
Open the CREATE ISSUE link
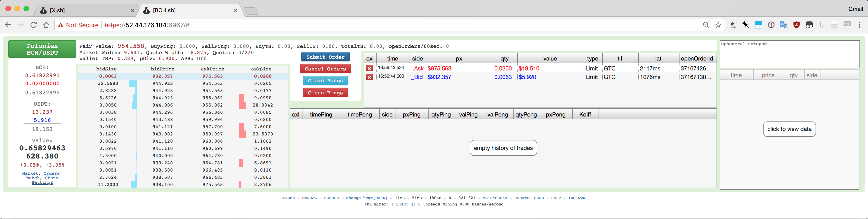(529, 198)
